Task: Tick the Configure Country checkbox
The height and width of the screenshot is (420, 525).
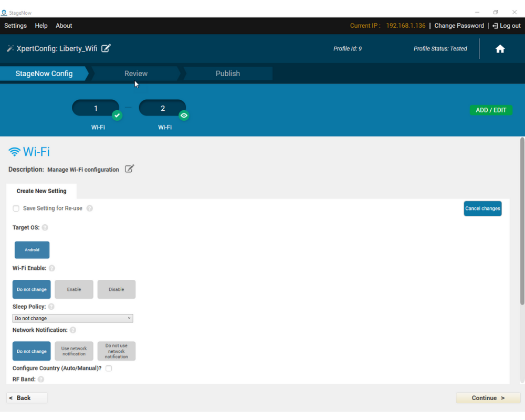Action: click(109, 369)
